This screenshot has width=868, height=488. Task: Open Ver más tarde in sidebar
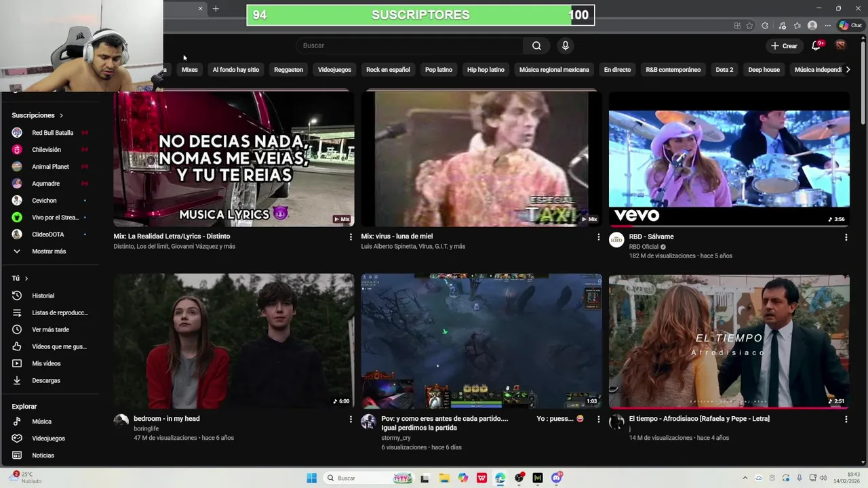click(50, 329)
